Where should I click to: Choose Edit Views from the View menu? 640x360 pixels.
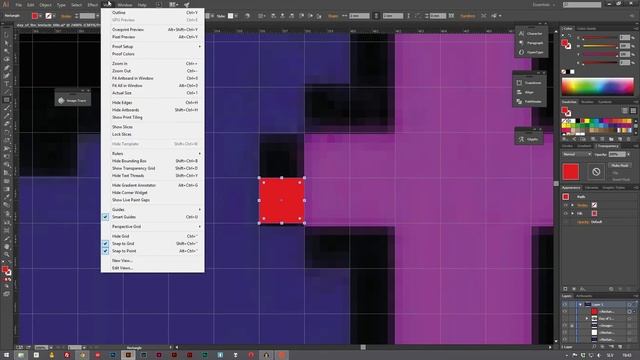click(x=153, y=268)
